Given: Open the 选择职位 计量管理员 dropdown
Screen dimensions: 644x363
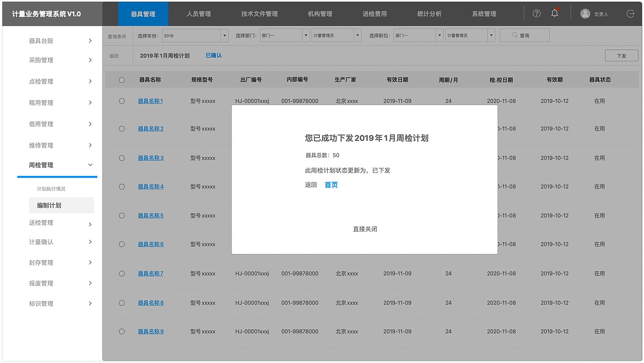Looking at the screenshot, I should coord(470,35).
